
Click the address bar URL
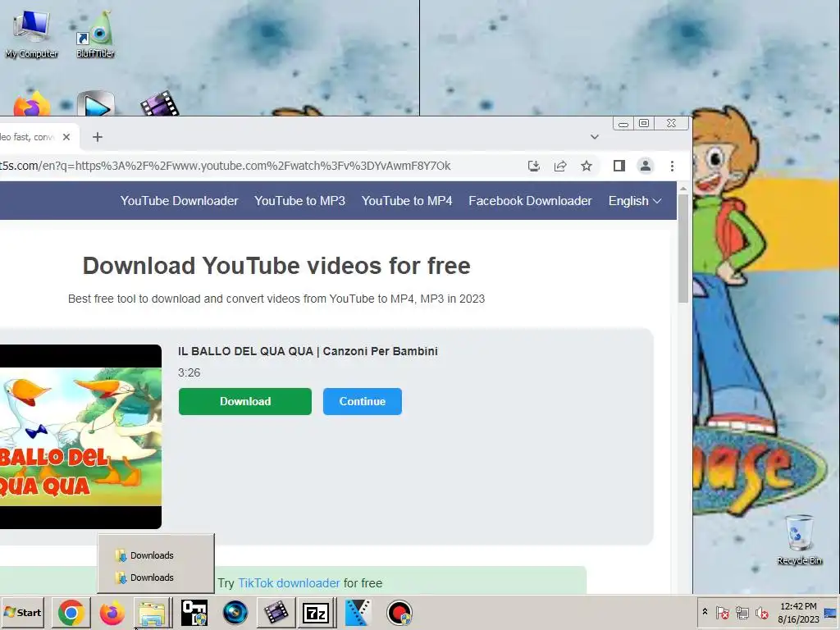tap(225, 166)
